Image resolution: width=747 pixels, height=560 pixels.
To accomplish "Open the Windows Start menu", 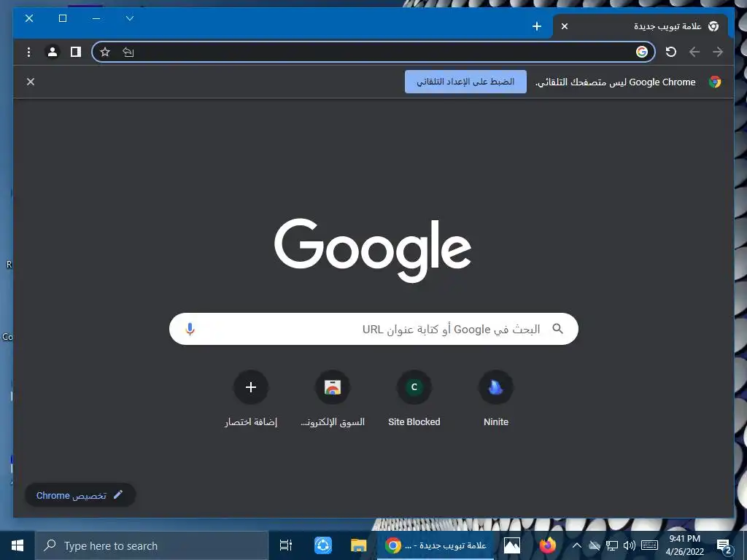I will [x=18, y=545].
